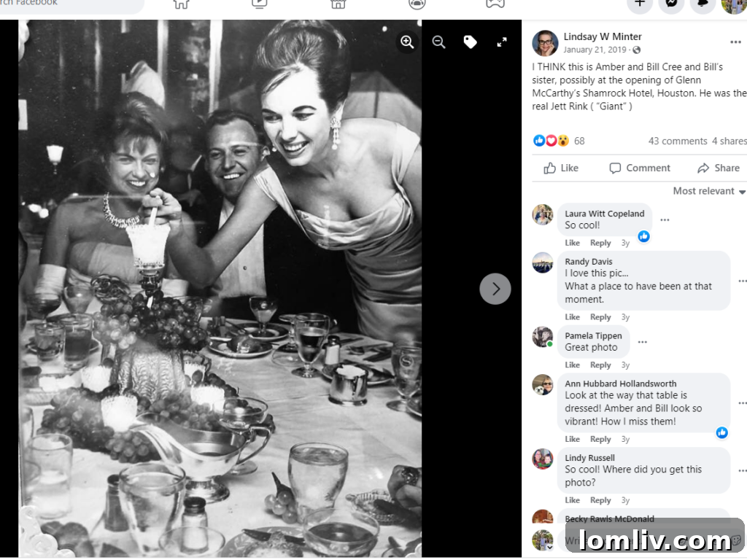The height and width of the screenshot is (560, 747).
Task: Click the Share action on the post
Action: (719, 168)
